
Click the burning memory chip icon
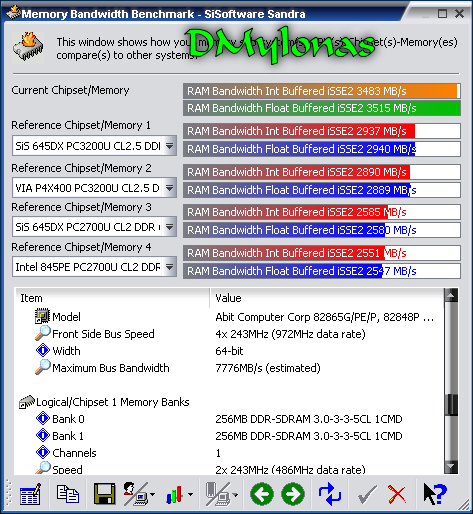[x=28, y=47]
